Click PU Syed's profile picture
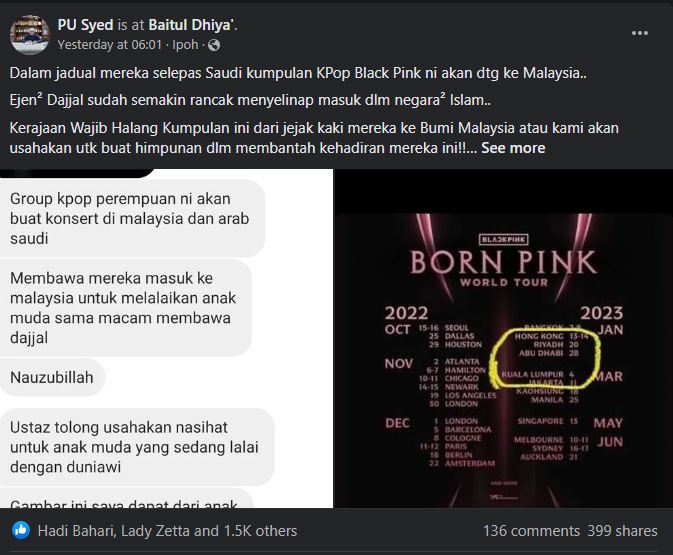This screenshot has height=555, width=673. pyautogui.click(x=30, y=35)
